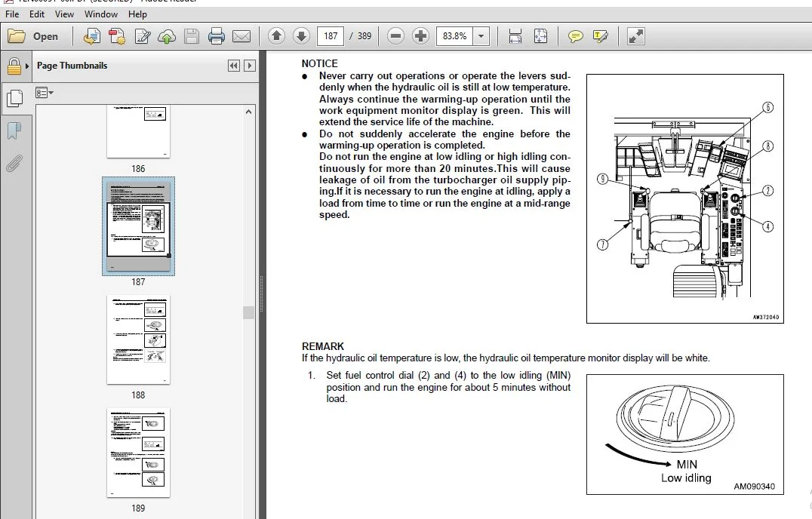
Task: Open the thumbnails options dropdown menu
Action: point(44,93)
